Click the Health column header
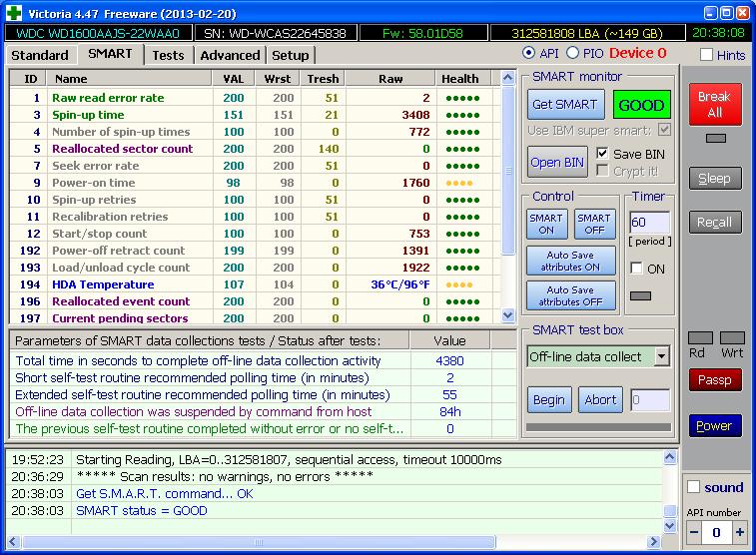 coord(462,79)
